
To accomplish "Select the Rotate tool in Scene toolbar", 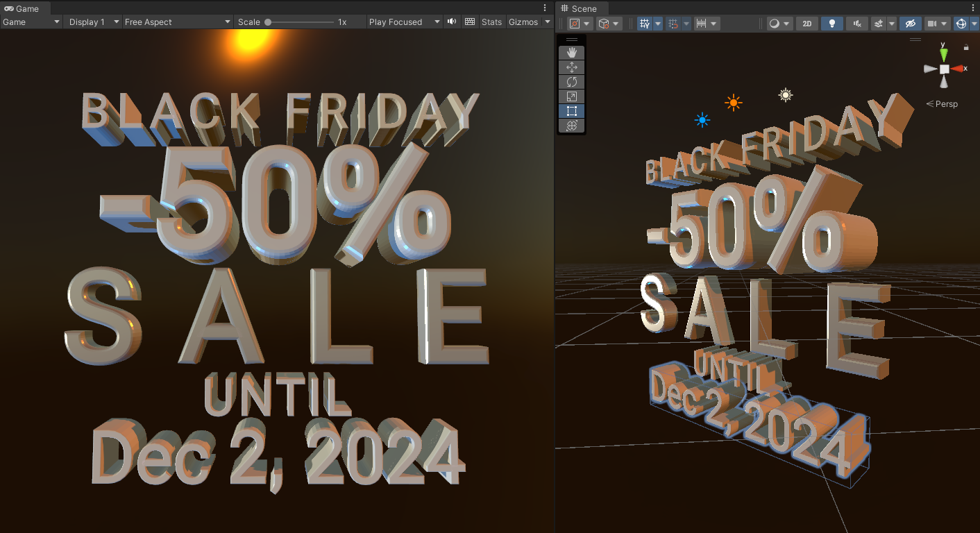I will pos(572,82).
